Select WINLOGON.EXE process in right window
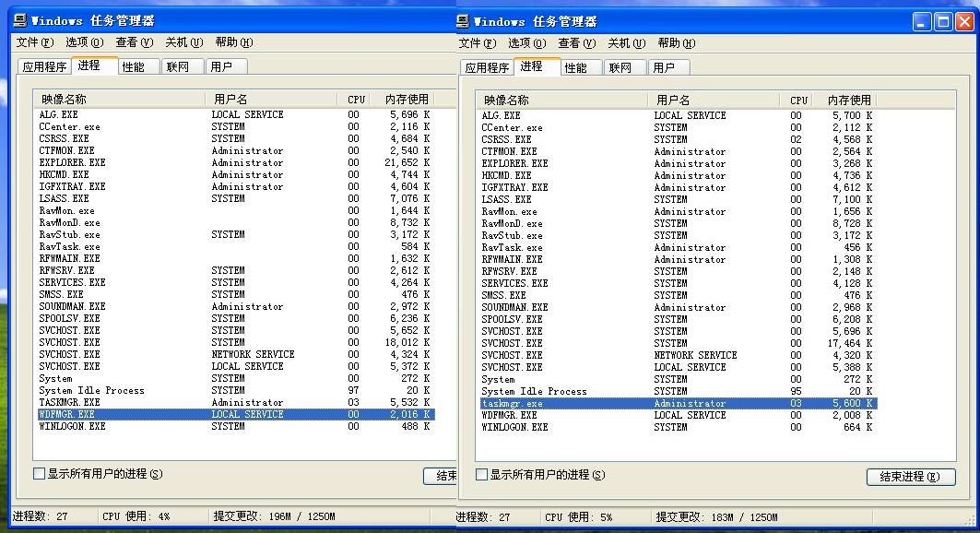Image resolution: width=980 pixels, height=533 pixels. 679,427
